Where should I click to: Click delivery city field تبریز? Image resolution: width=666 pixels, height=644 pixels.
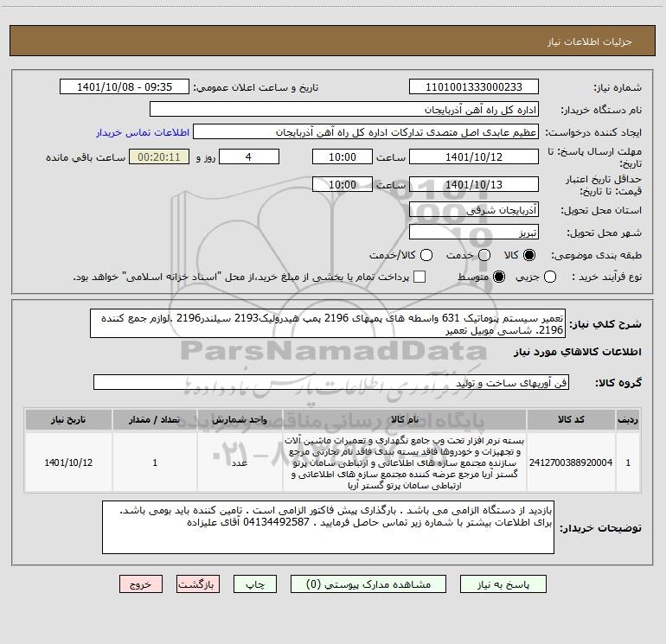(x=474, y=233)
